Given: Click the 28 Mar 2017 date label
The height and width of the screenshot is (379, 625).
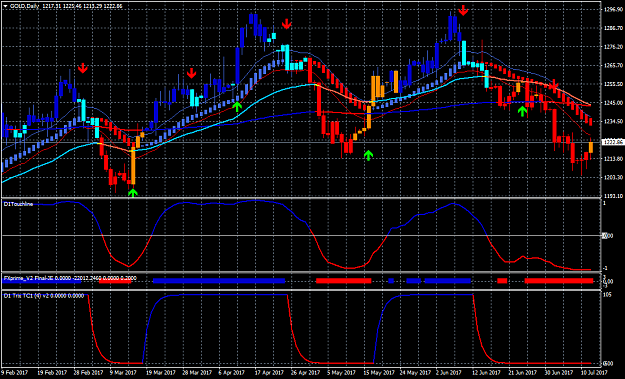Looking at the screenshot, I should (x=197, y=373).
